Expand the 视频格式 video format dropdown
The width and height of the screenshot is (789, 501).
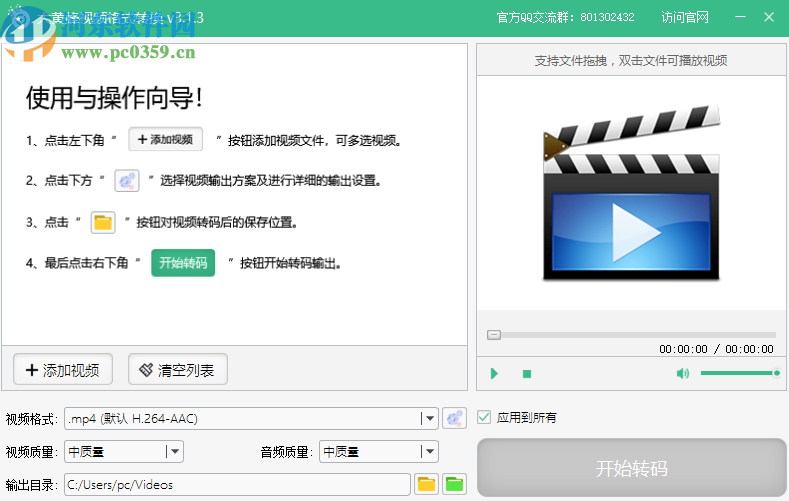tap(429, 418)
